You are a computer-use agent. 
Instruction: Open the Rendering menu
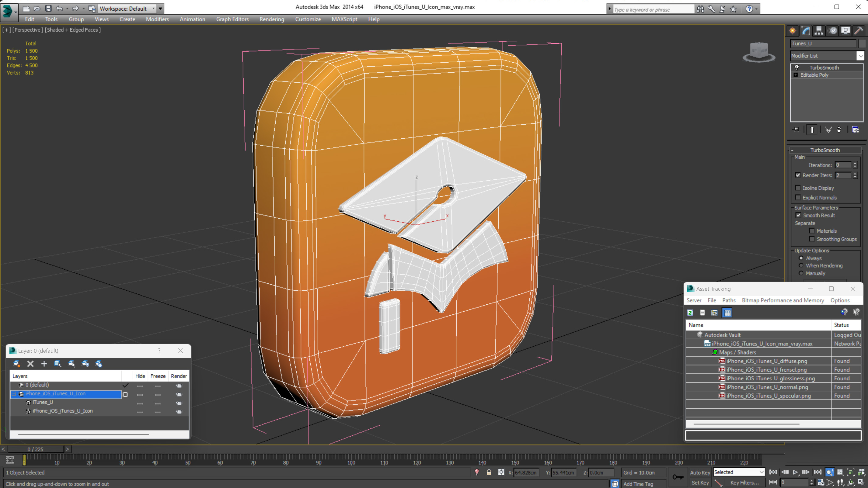(272, 19)
